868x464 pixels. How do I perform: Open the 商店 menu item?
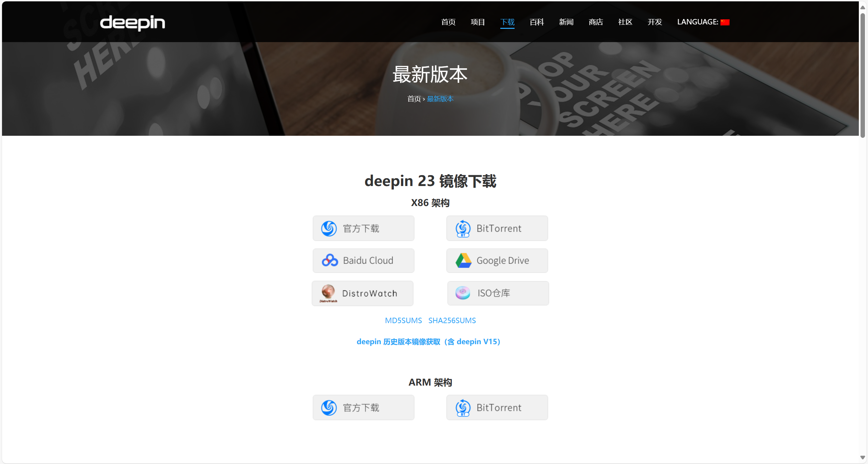(596, 22)
